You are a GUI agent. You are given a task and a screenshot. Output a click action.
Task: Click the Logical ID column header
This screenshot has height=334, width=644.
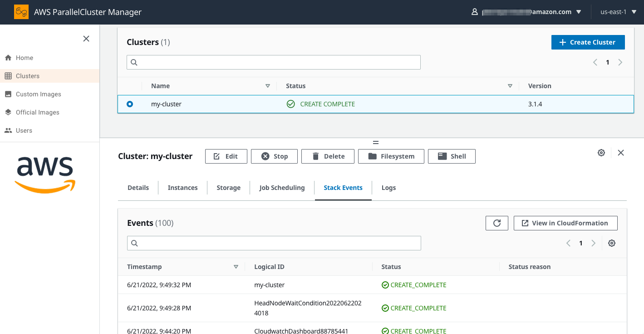270,267
